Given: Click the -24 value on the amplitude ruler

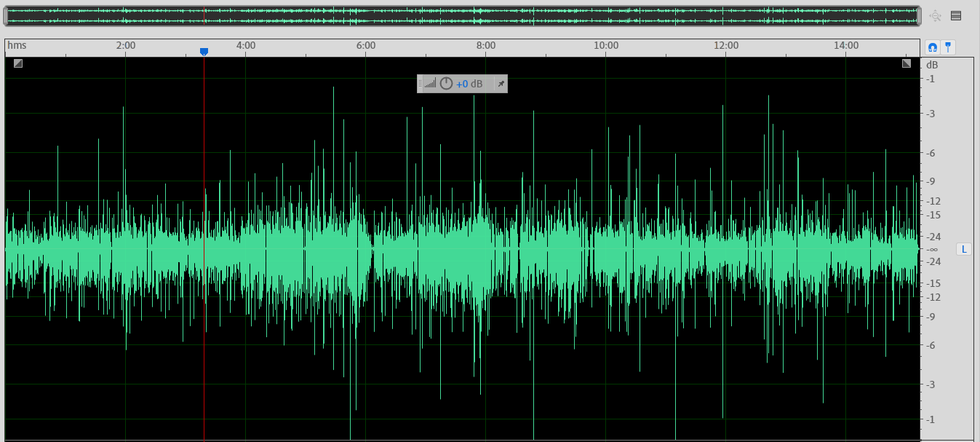Looking at the screenshot, I should (933, 237).
